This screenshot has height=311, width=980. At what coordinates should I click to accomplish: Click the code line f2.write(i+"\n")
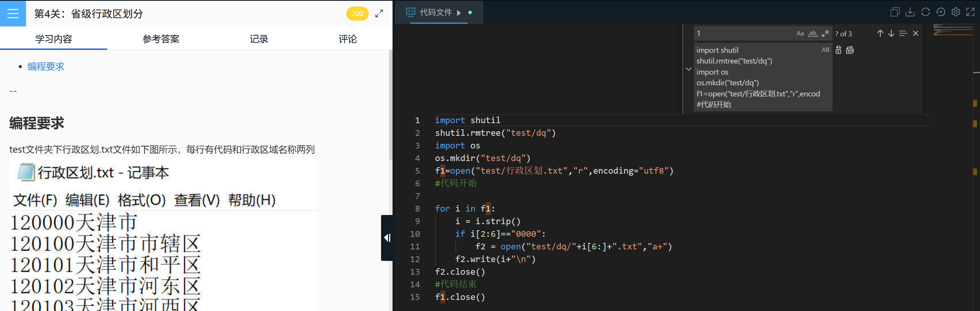coord(495,259)
